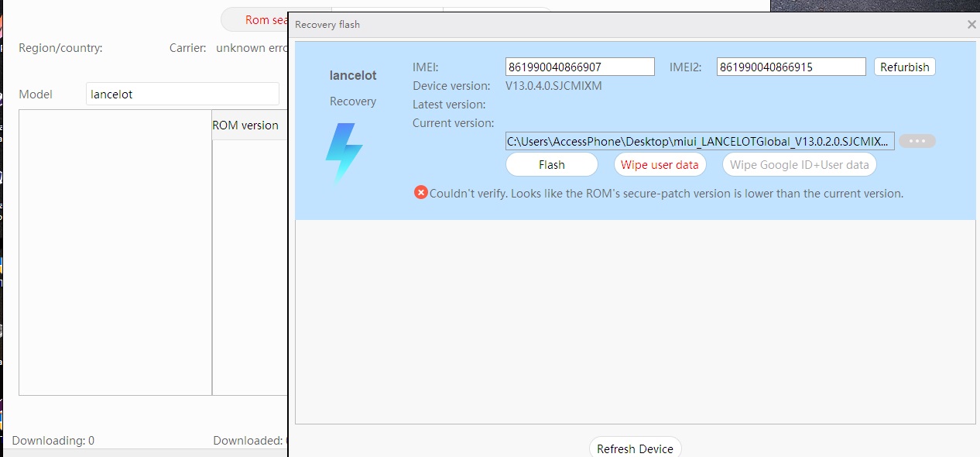Select Wipe Google ID+User data button
This screenshot has height=457, width=980.
799,164
